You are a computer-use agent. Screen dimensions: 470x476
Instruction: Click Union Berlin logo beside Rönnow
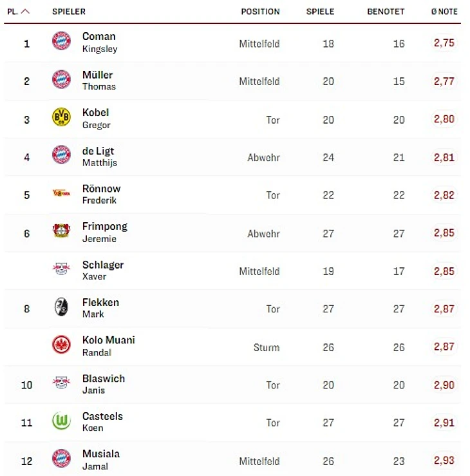tap(61, 193)
